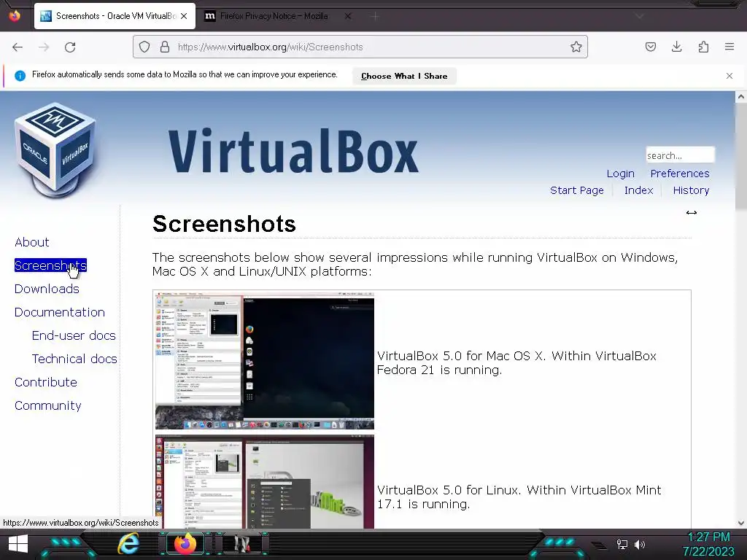Switch to the Screenshots browser tab

pos(115,16)
